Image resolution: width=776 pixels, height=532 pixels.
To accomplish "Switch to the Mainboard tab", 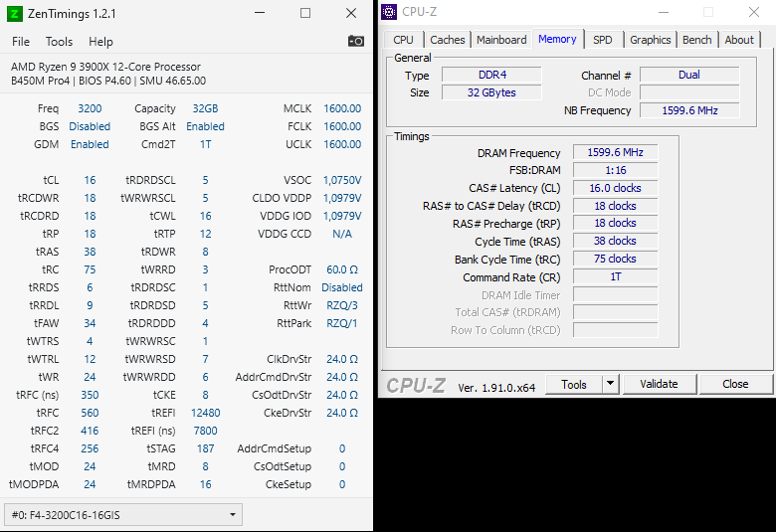I will coord(501,40).
